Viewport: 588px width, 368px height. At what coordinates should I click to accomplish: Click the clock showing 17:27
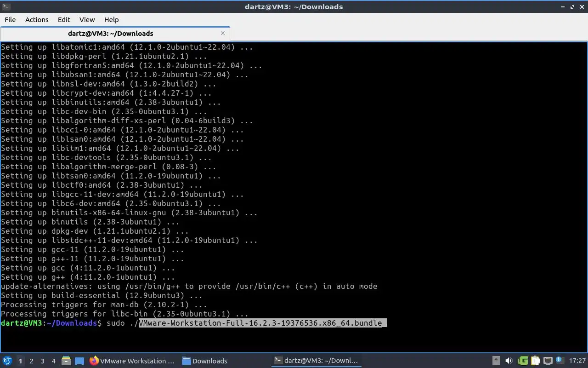pyautogui.click(x=577, y=361)
